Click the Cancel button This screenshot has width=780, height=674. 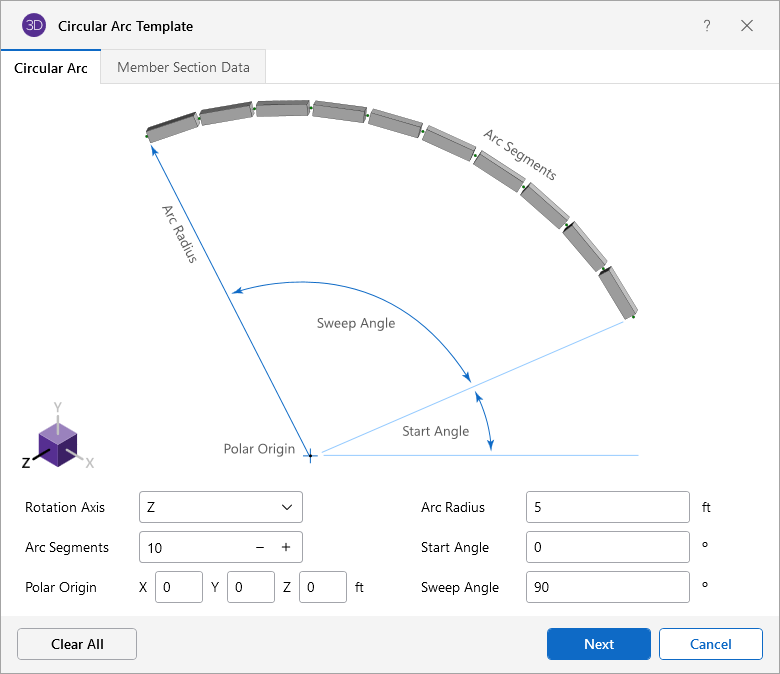[710, 644]
